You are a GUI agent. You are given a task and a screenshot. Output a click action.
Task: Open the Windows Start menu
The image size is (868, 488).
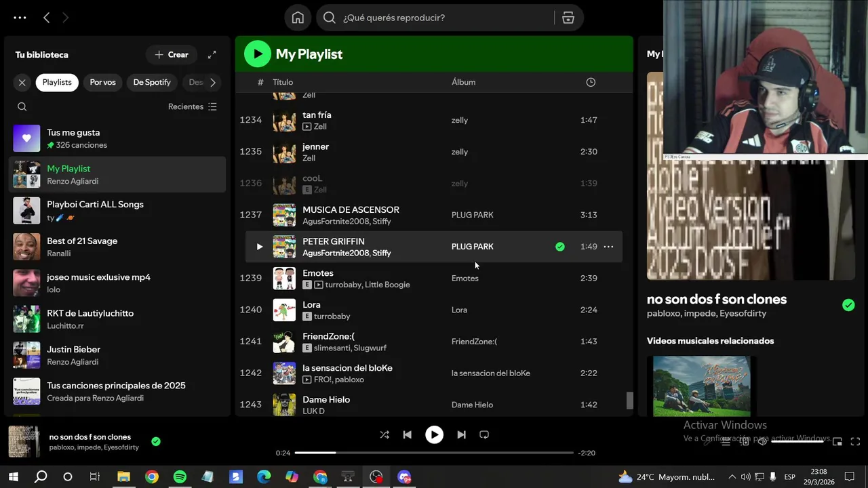click(x=13, y=477)
